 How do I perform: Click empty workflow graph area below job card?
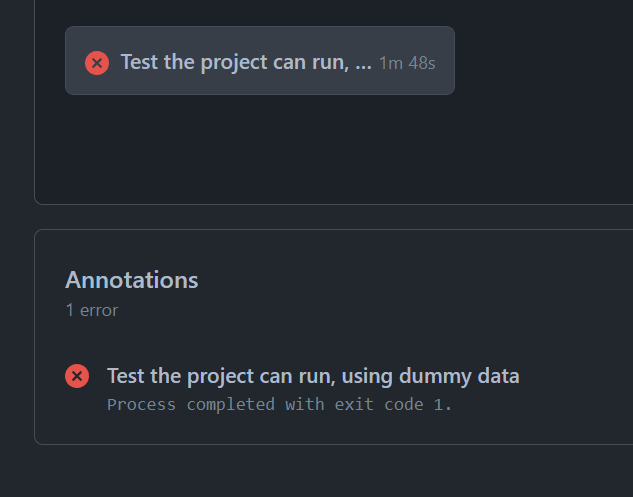[300, 150]
